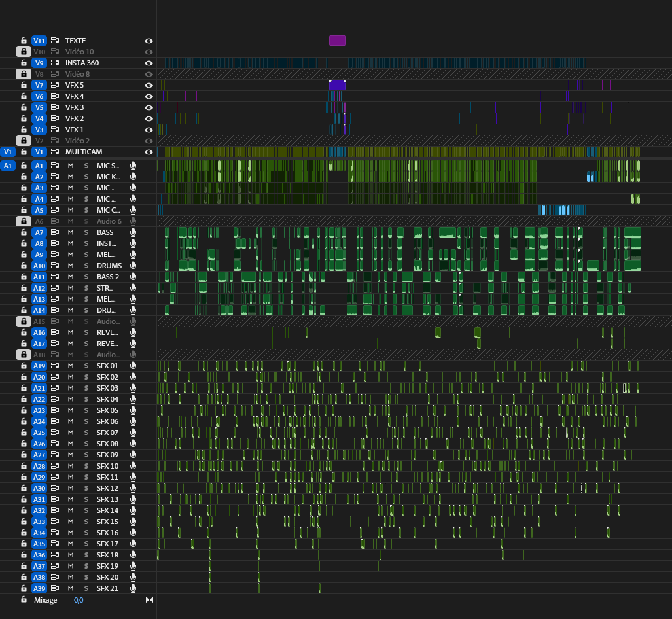Hide the VFX 3 track output
Viewport: 672px width, 619px height.
(x=149, y=107)
